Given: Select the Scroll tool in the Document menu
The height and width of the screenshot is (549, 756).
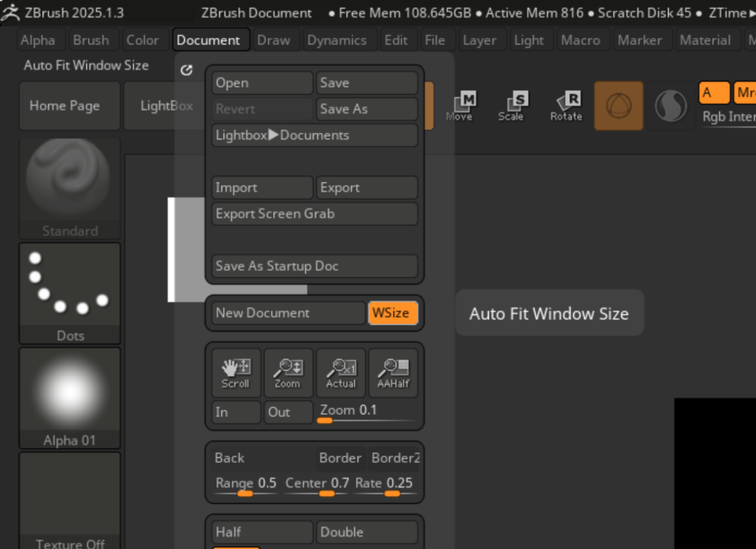Looking at the screenshot, I should coord(236,372).
